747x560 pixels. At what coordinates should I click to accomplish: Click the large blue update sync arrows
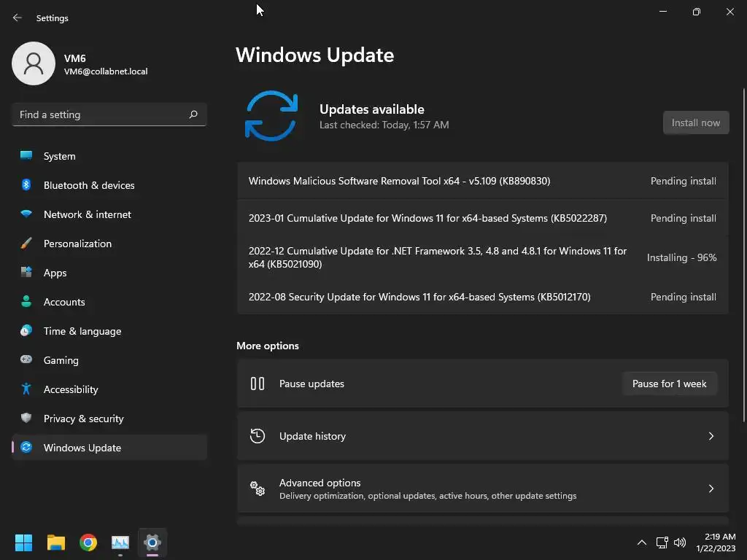click(x=271, y=116)
